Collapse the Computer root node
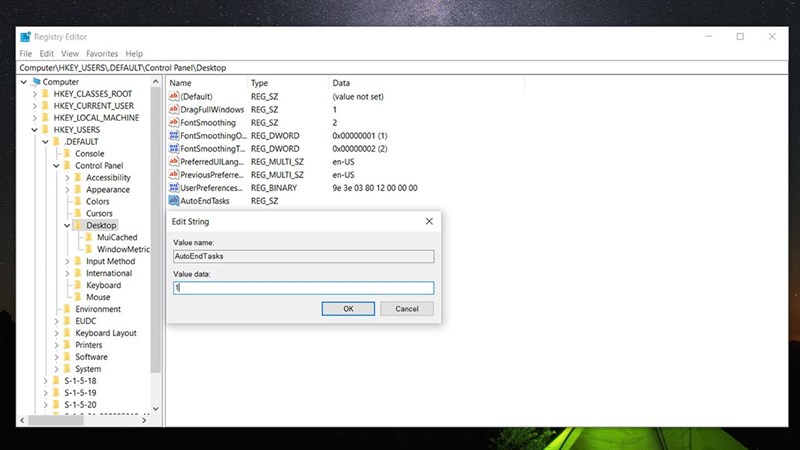The width and height of the screenshot is (800, 450). [23, 82]
